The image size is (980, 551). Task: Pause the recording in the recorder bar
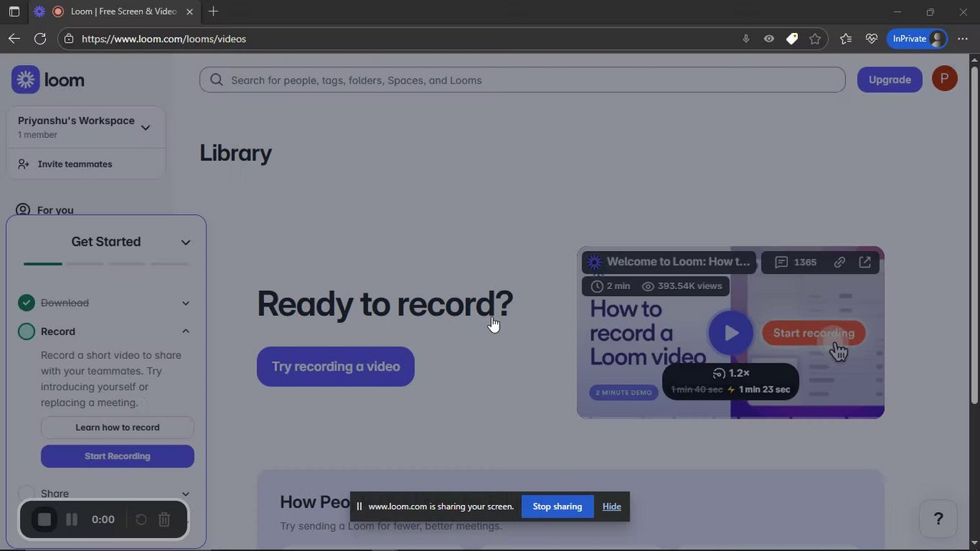click(x=72, y=520)
